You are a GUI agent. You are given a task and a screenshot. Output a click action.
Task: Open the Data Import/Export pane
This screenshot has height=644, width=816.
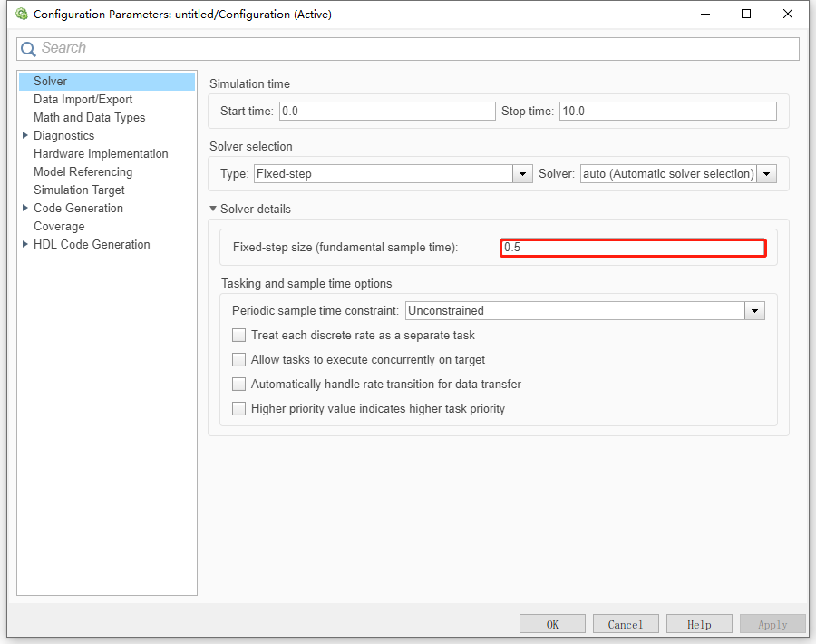[83, 100]
